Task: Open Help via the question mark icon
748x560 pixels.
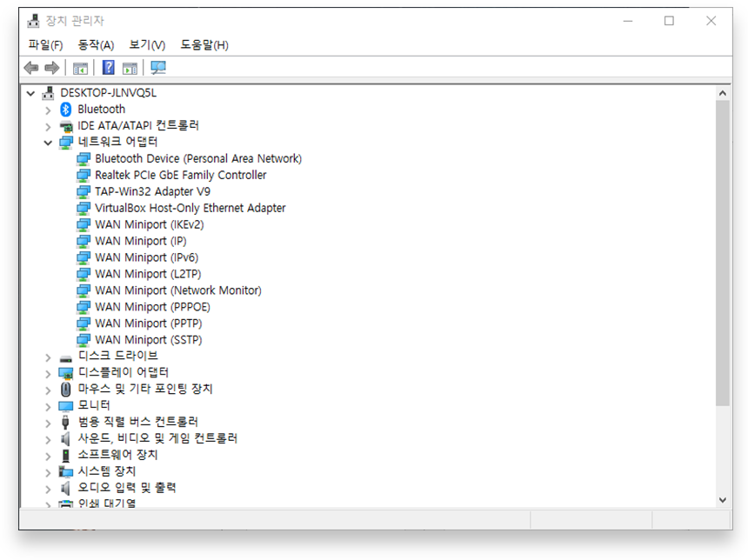Action: tap(109, 67)
